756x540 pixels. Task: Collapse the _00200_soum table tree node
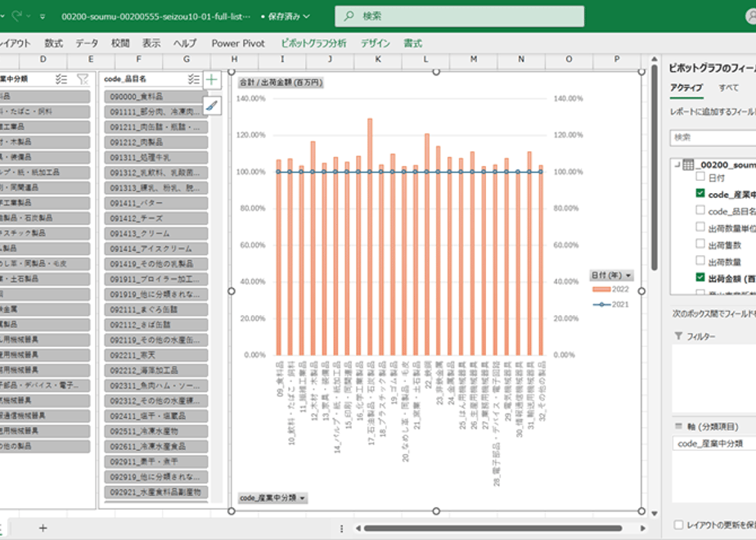click(677, 165)
